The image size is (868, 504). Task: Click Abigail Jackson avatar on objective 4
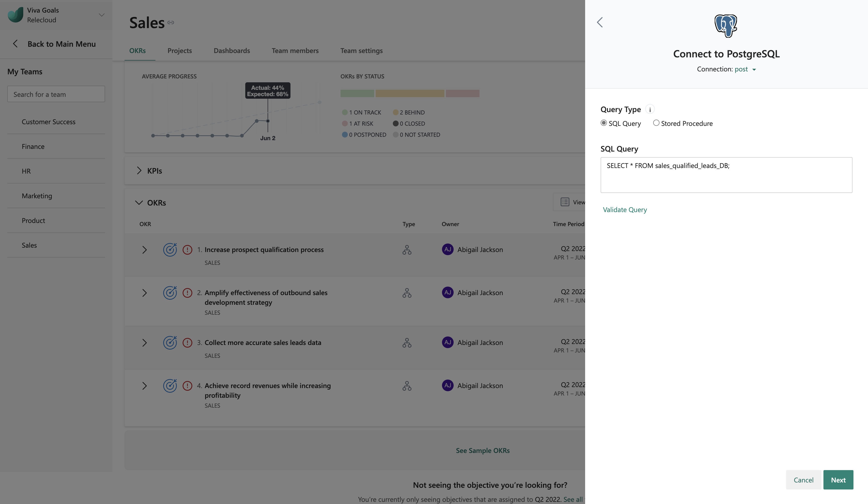click(x=447, y=385)
